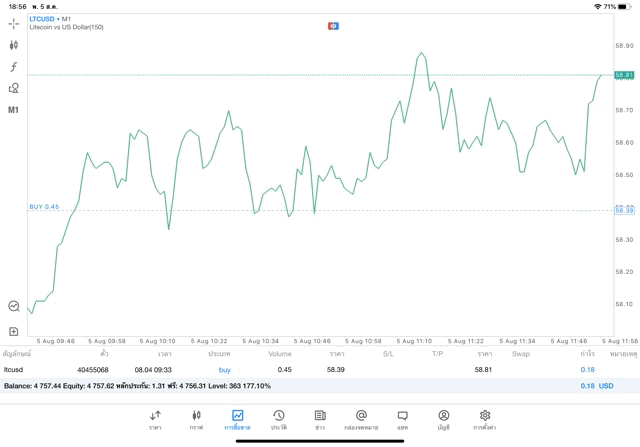Click the 58.70 price axis label
Image resolution: width=640 pixels, height=447 pixels.
[x=624, y=110]
